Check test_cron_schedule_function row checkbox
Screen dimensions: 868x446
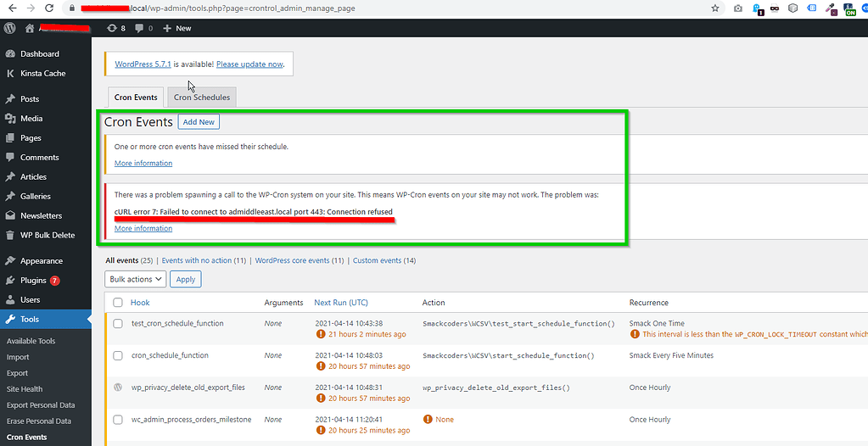click(118, 324)
